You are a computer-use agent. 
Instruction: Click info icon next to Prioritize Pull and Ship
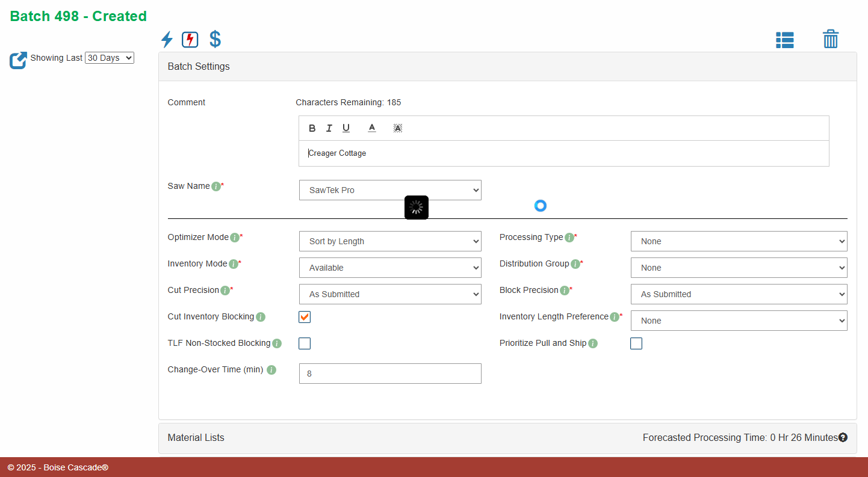pos(593,343)
